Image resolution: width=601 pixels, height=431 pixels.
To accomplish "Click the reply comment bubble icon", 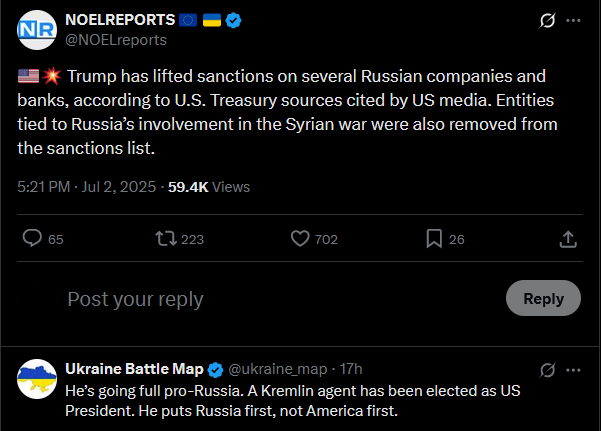I will click(x=32, y=238).
